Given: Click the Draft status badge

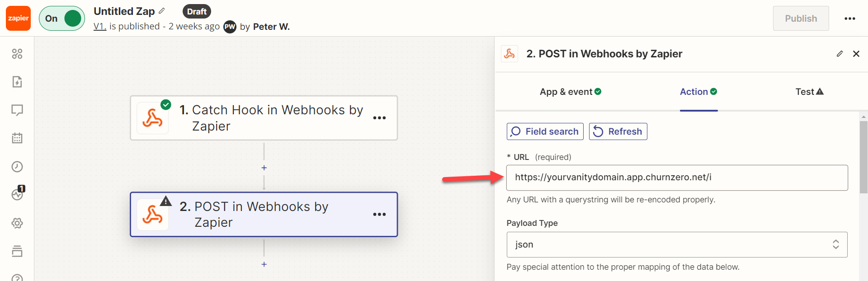Looking at the screenshot, I should 197,11.
